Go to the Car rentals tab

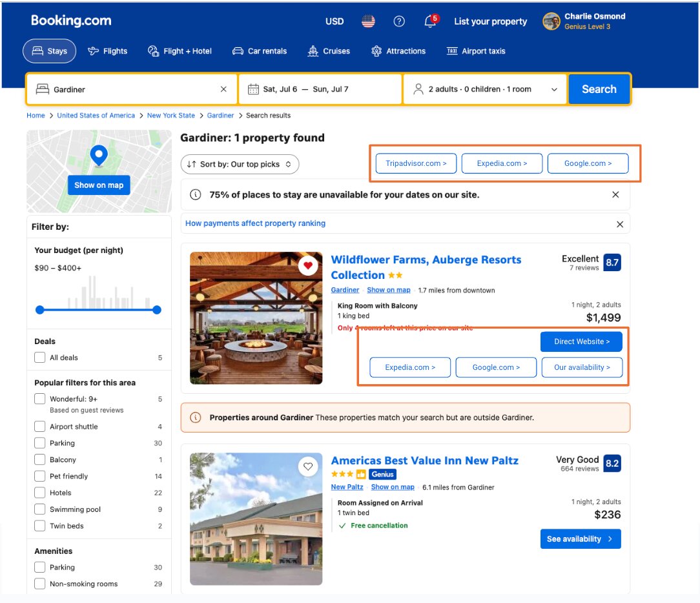[259, 51]
